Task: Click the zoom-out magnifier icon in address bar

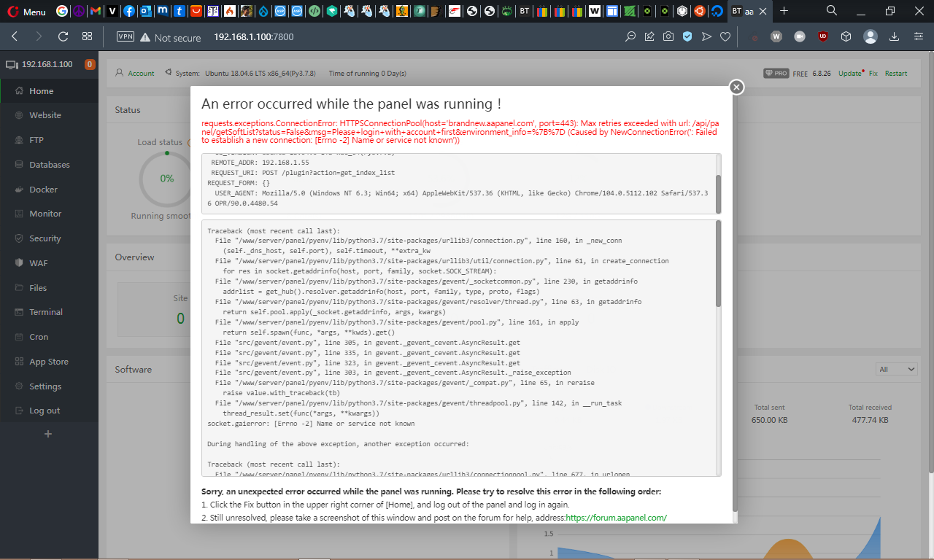Action: [x=630, y=36]
